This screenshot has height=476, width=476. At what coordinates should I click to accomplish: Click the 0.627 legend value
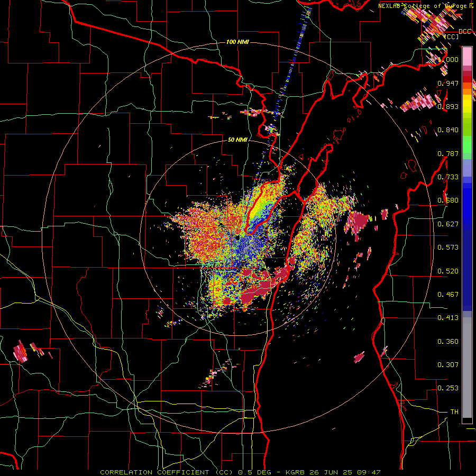pyautogui.click(x=448, y=224)
